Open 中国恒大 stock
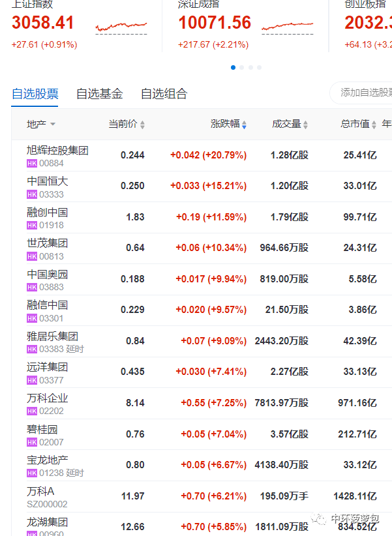 click(47, 181)
